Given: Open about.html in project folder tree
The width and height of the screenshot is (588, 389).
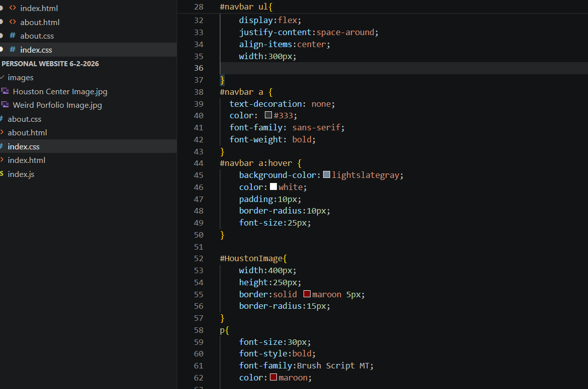Looking at the screenshot, I should [28, 133].
